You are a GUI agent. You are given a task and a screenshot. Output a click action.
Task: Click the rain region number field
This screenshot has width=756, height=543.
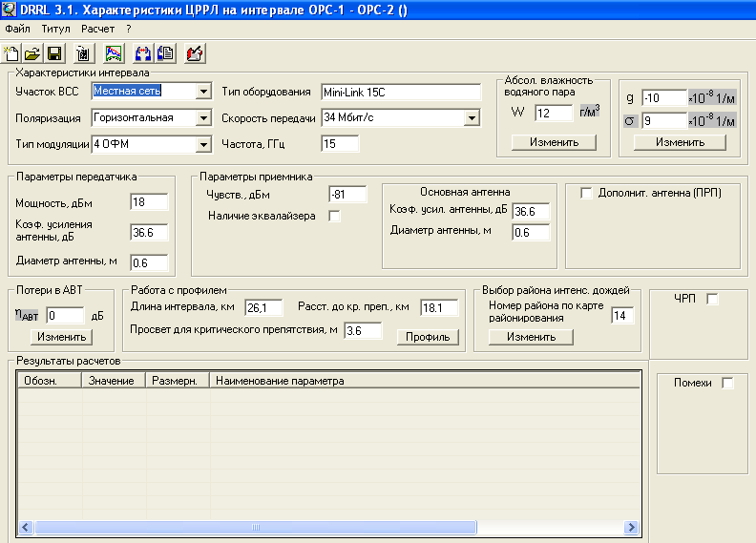[622, 316]
